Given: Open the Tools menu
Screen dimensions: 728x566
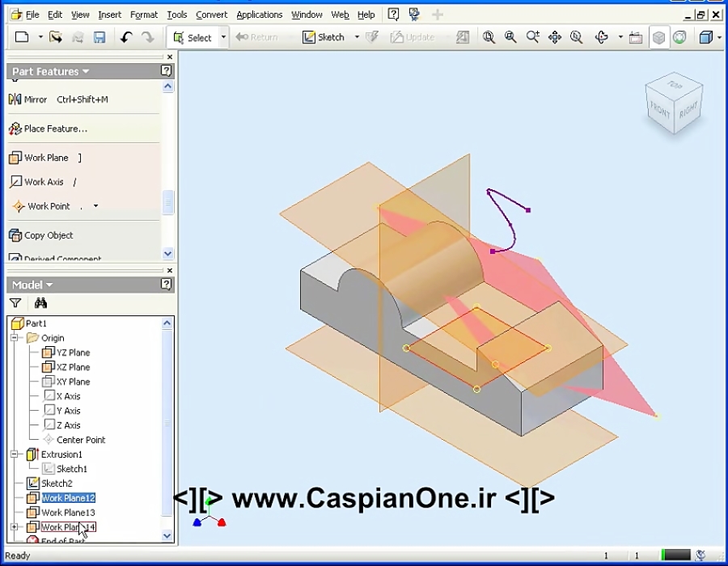Looking at the screenshot, I should tap(176, 14).
